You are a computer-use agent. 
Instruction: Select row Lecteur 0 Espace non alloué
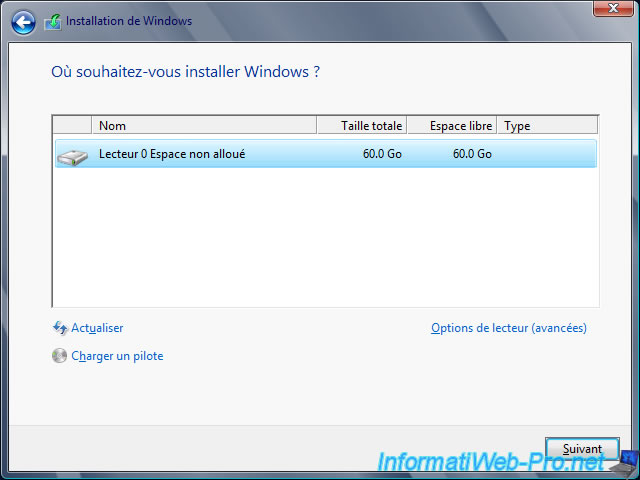point(326,153)
